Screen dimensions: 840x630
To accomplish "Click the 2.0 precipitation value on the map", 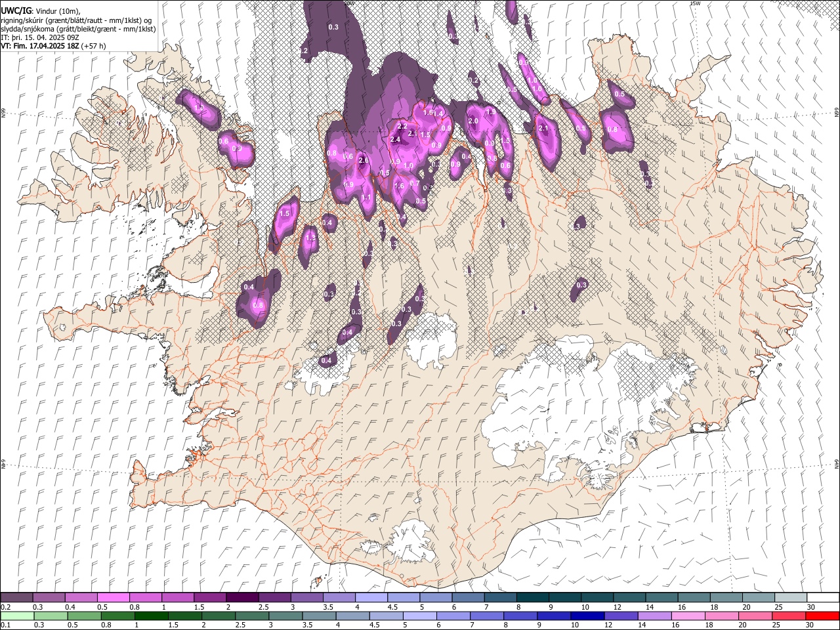I will pos(472,121).
